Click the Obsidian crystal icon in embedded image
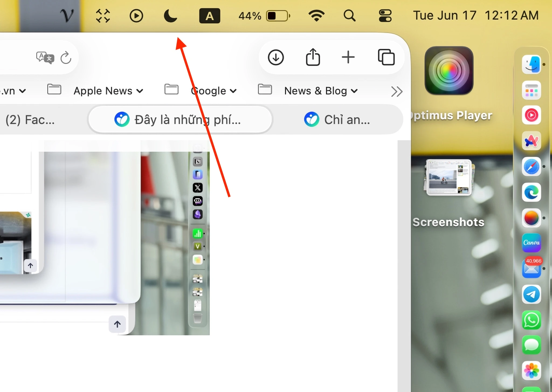The image size is (552, 392). pyautogui.click(x=198, y=214)
